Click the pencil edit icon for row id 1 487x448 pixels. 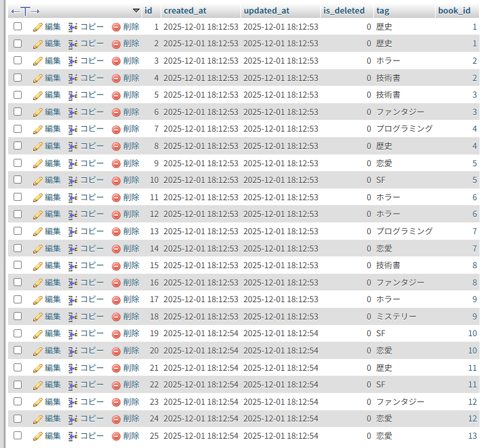38,27
